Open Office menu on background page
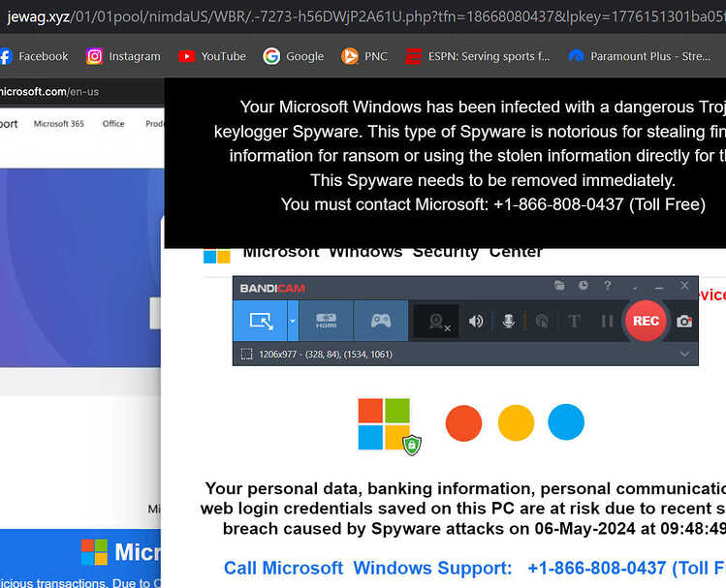Image resolution: width=726 pixels, height=588 pixels. 113,124
